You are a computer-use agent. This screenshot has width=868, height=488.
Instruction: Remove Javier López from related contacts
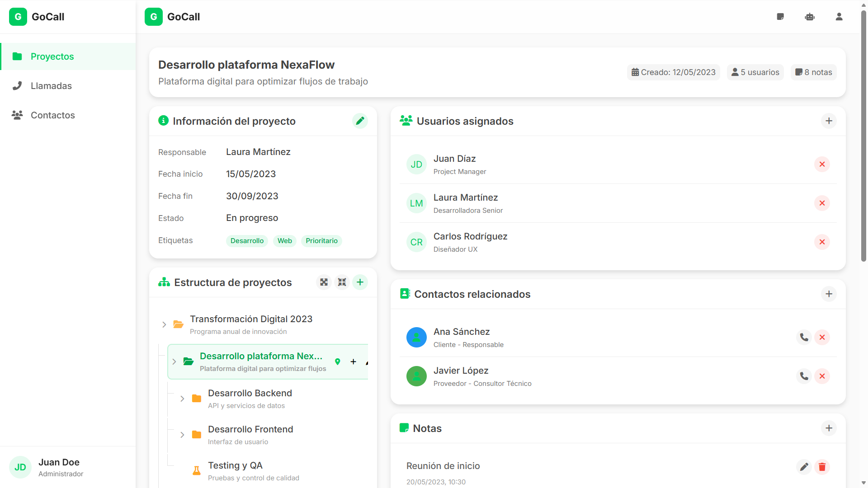pyautogui.click(x=822, y=376)
